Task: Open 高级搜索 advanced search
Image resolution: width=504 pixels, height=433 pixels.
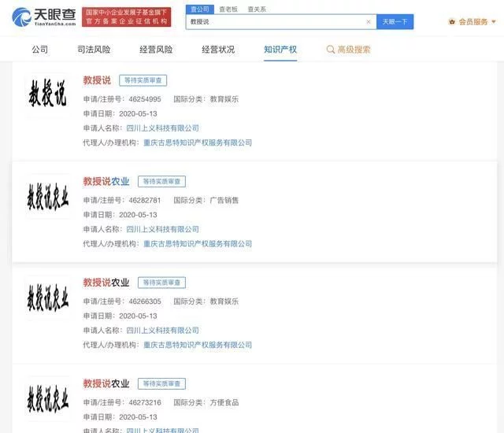Action: [x=348, y=50]
